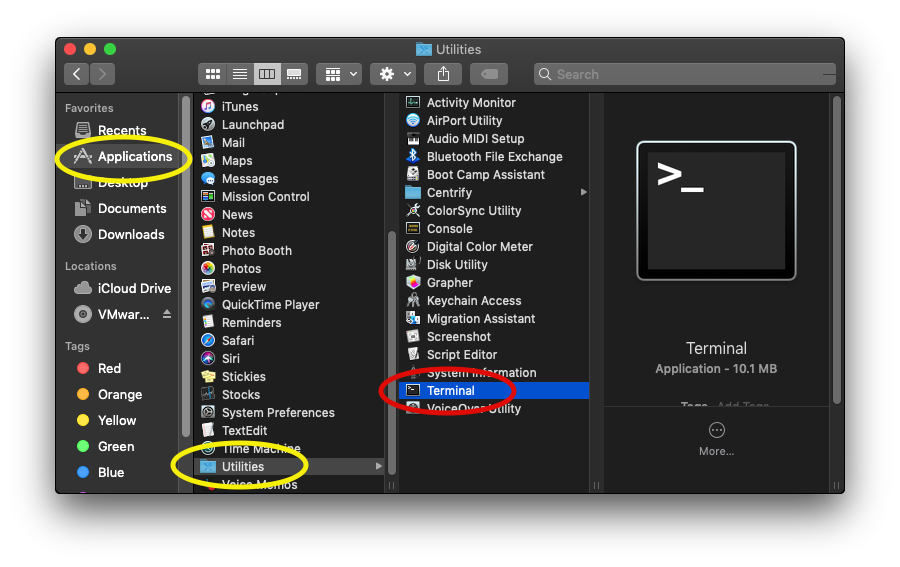The image size is (900, 567).
Task: Eject the VMware volume
Action: click(167, 314)
